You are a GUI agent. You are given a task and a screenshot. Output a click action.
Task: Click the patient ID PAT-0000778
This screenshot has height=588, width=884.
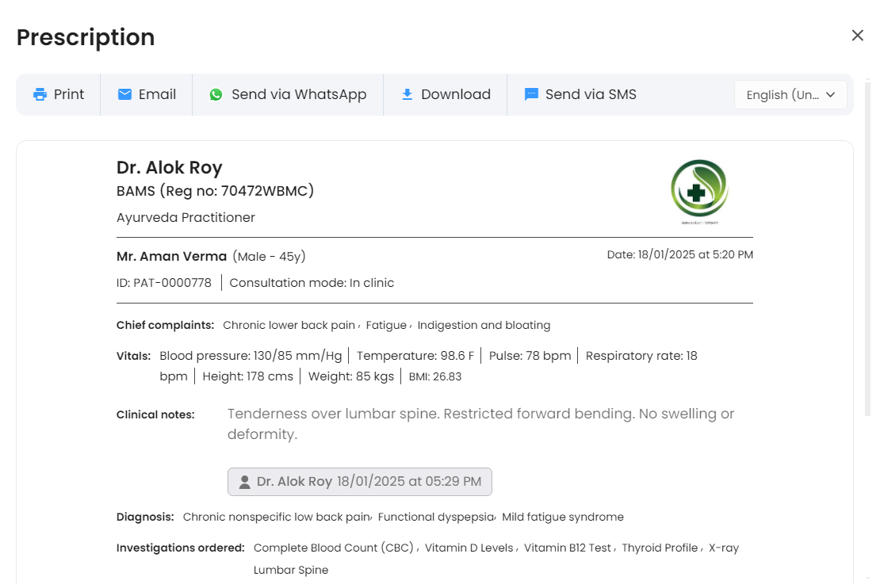point(164,283)
